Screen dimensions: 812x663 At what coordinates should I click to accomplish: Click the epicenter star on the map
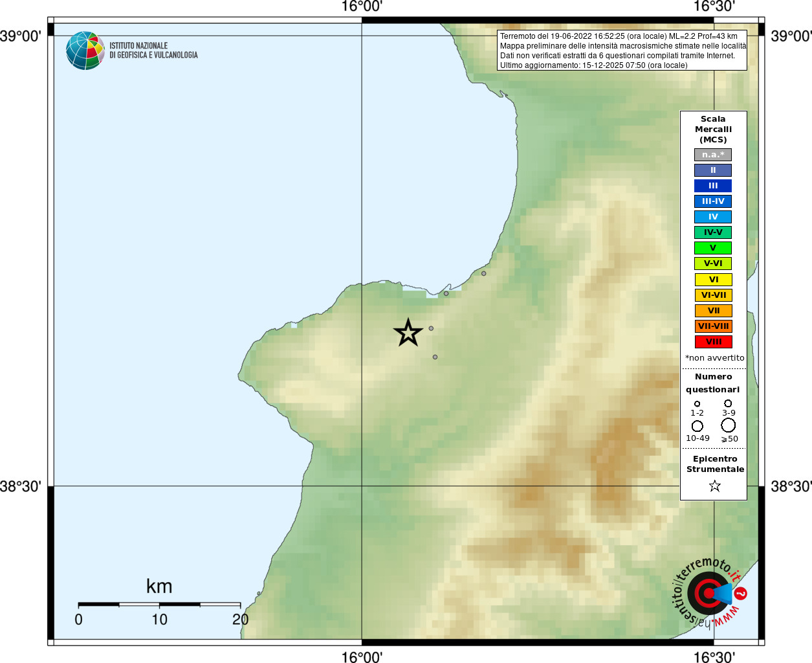(x=408, y=333)
